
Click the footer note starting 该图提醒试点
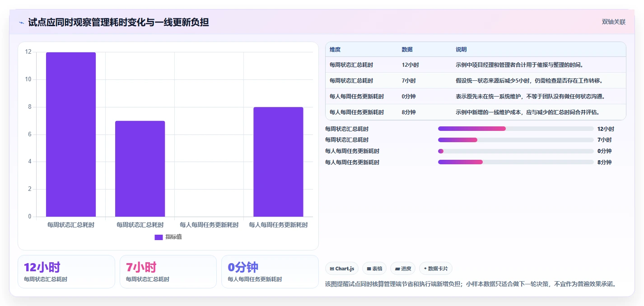(471, 284)
